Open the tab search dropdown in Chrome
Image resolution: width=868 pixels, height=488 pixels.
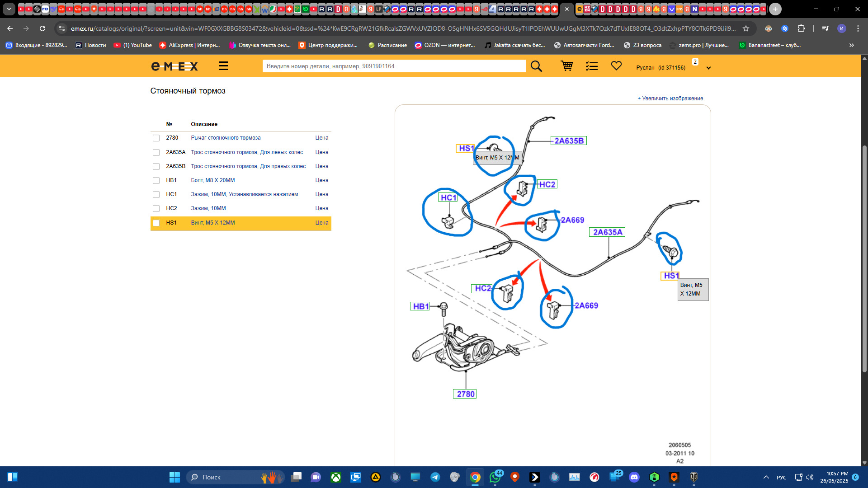point(9,9)
